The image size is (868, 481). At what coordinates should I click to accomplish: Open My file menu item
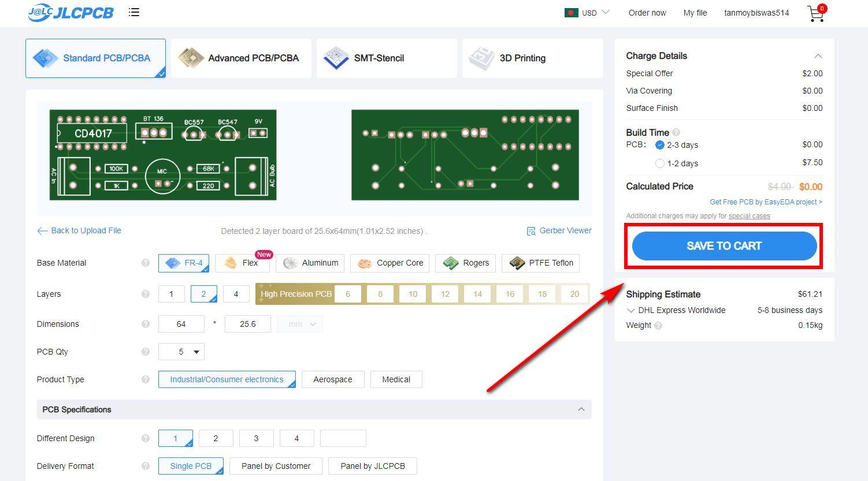click(x=695, y=13)
